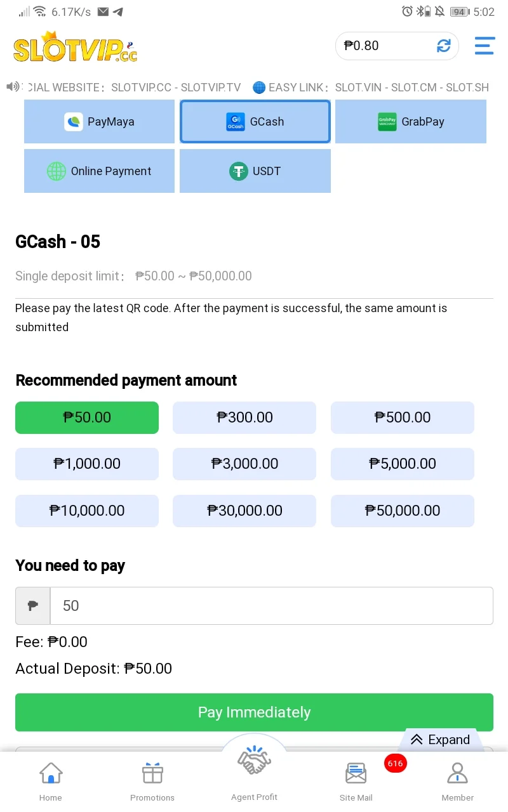Pick the ₱10,000.00 amount option
508x812 pixels.
click(87, 511)
